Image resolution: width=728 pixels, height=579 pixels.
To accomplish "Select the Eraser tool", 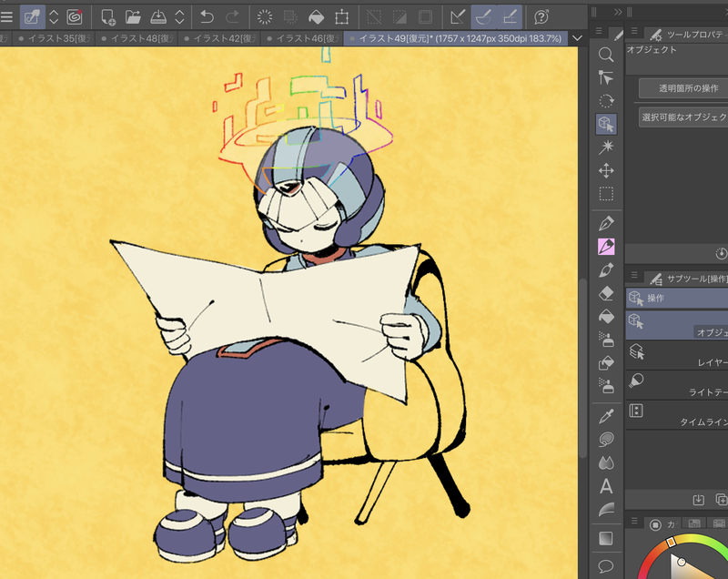I will (x=606, y=293).
